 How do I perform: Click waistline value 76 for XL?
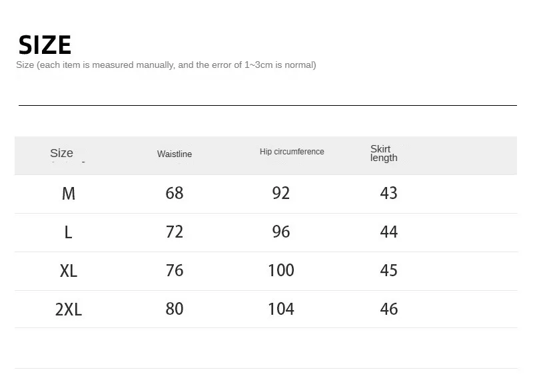click(175, 270)
